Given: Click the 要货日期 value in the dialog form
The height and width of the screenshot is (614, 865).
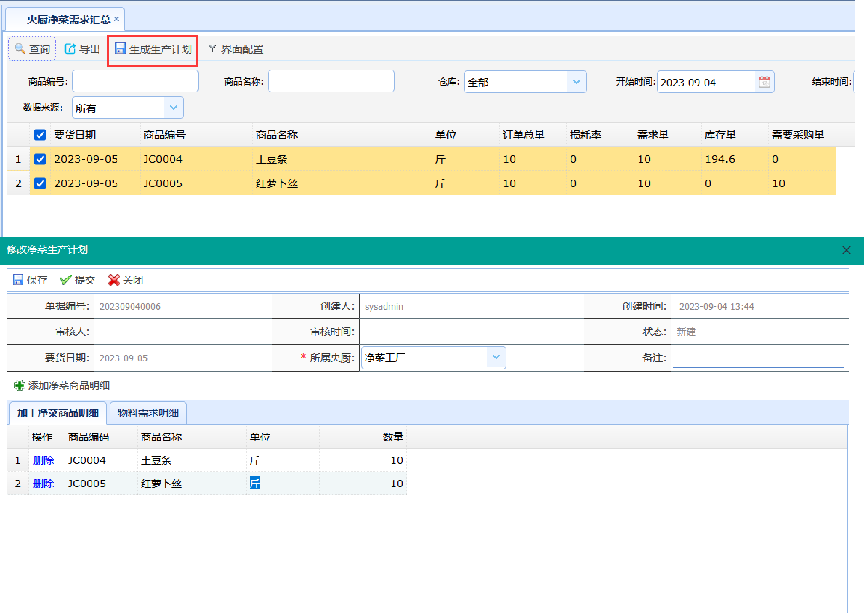Looking at the screenshot, I should [124, 358].
